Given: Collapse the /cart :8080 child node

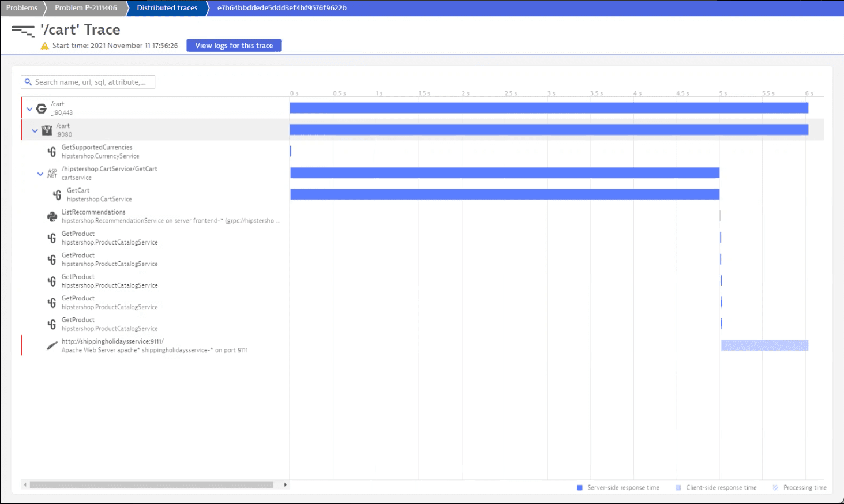Looking at the screenshot, I should [35, 130].
